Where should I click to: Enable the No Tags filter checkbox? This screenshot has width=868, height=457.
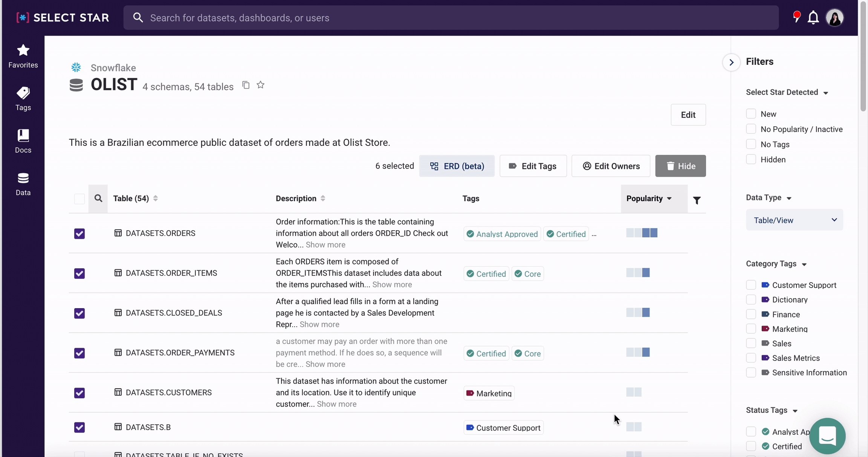(x=751, y=144)
